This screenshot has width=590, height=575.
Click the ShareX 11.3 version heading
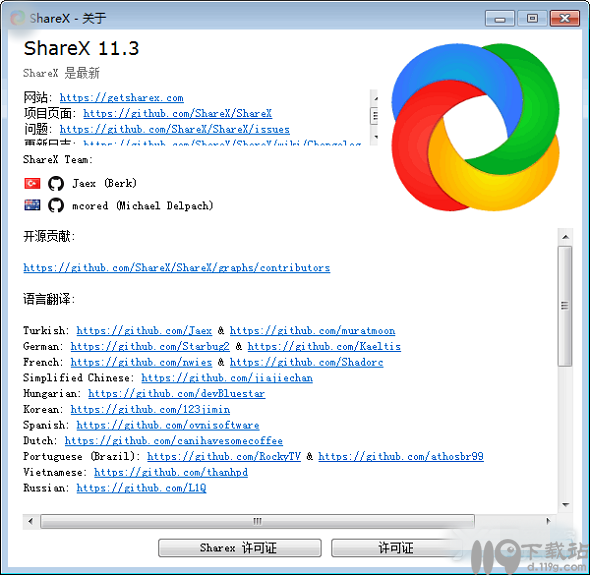tap(81, 49)
